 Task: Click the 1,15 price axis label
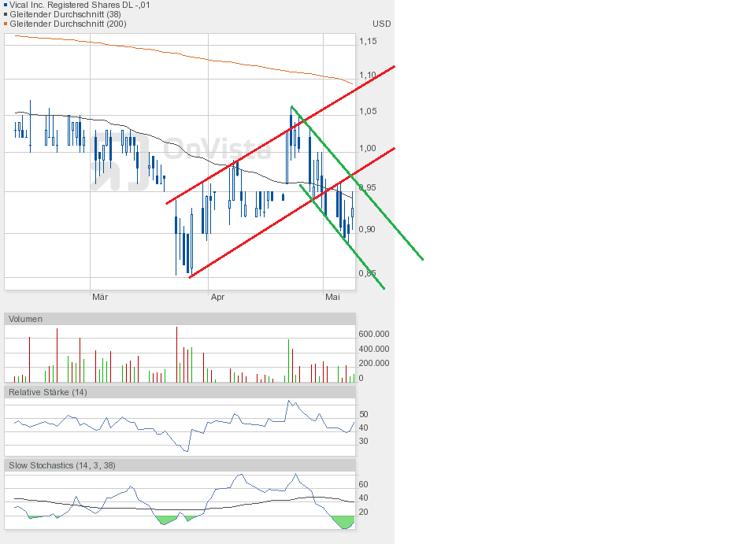coord(368,41)
